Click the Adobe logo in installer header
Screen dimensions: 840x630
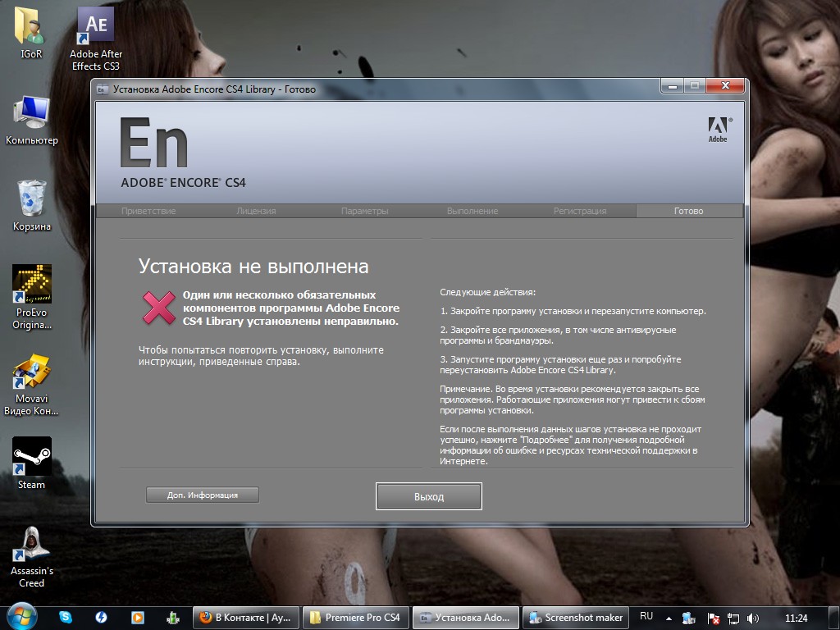(719, 130)
